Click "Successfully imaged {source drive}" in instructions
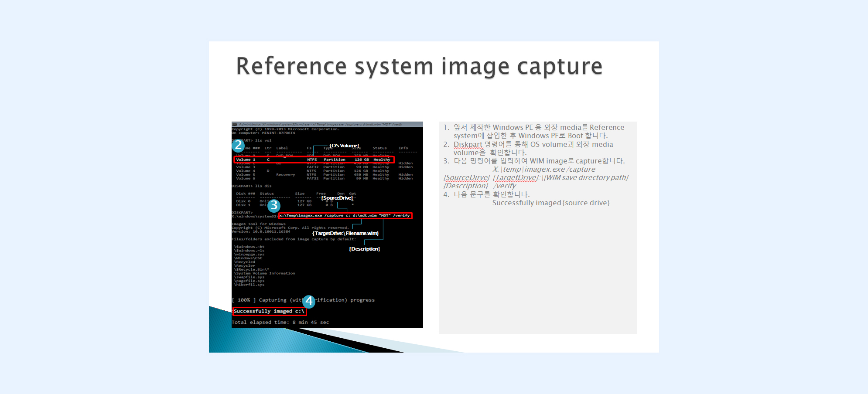This screenshot has height=394, width=868. tap(551, 203)
